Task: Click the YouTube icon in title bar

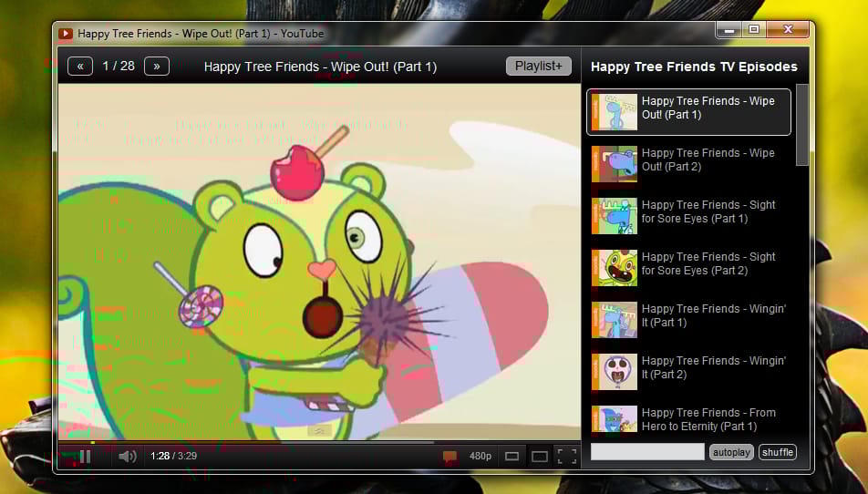Action: [x=66, y=34]
